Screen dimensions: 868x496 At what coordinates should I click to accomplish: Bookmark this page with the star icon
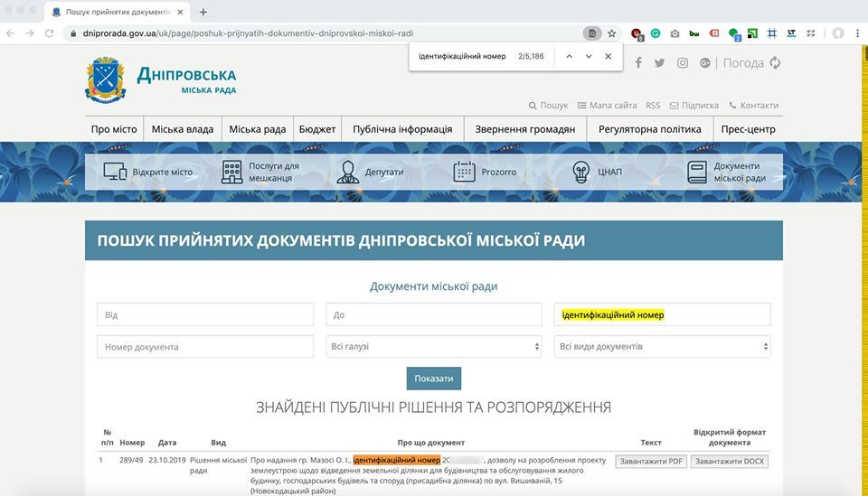click(x=612, y=33)
